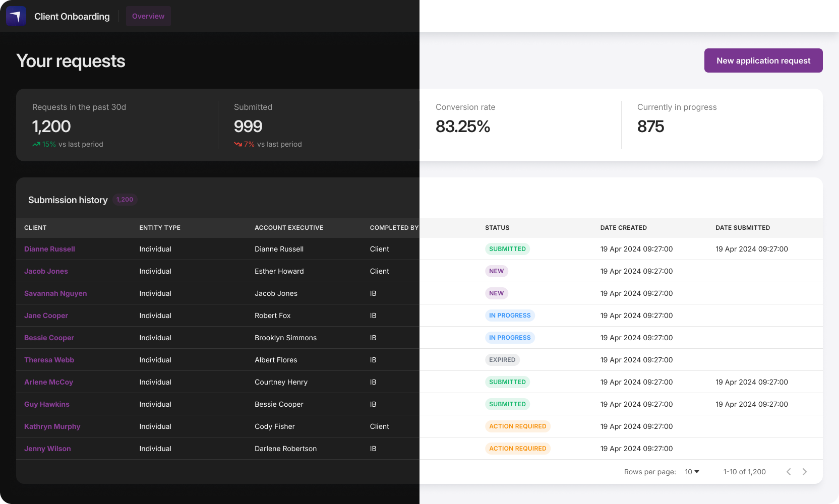
Task: Click EXPIRED badge in Theresa Webb row
Action: click(502, 360)
